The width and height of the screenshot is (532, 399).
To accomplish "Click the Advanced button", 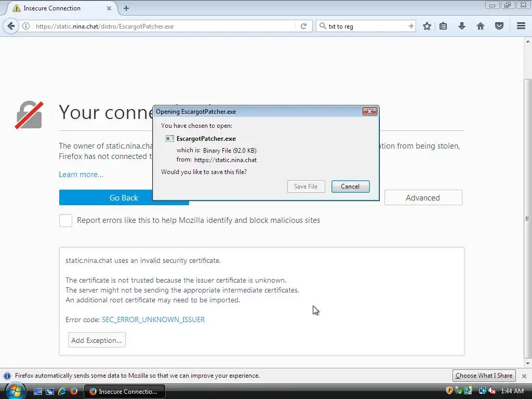I will [x=423, y=197].
